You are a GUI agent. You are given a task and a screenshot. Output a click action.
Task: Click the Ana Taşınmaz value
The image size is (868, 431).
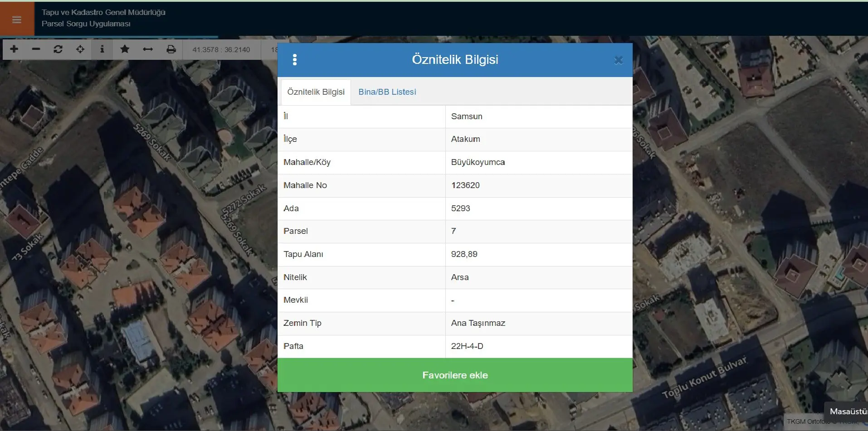(x=478, y=323)
